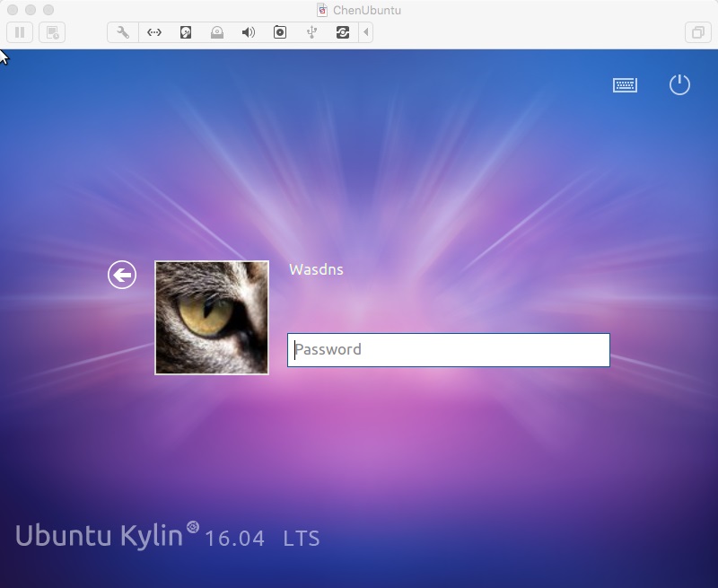Viewport: 718px width, 588px height.
Task: Click the camera device icon
Action: pyautogui.click(x=280, y=32)
